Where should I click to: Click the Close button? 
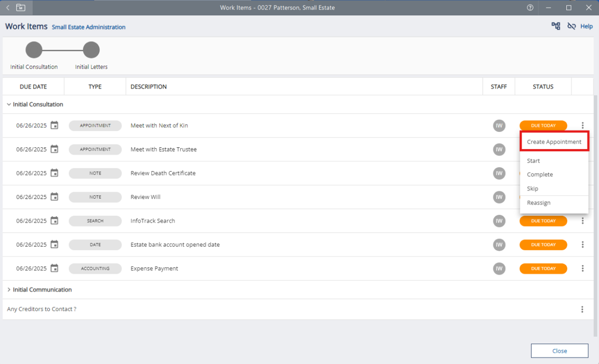559,351
